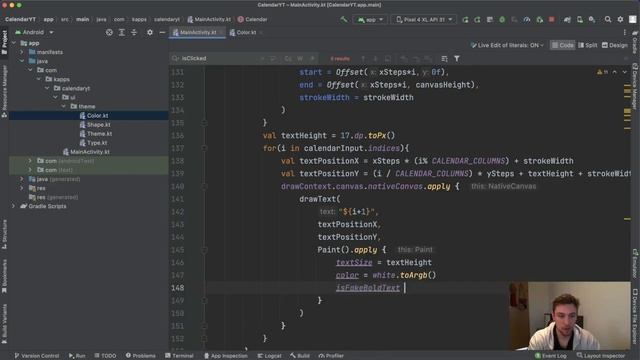The image size is (640, 360).
Task: Click the Make Project hammer icon
Action: [x=344, y=19]
